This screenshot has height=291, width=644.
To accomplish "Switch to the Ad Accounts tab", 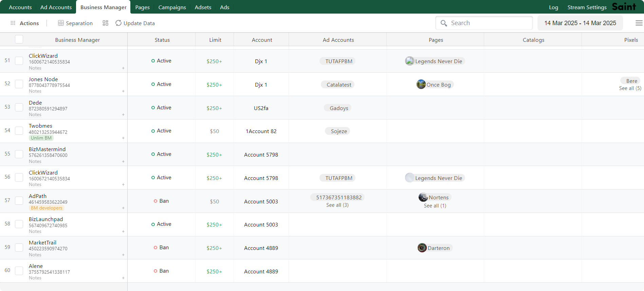I will 56,7.
